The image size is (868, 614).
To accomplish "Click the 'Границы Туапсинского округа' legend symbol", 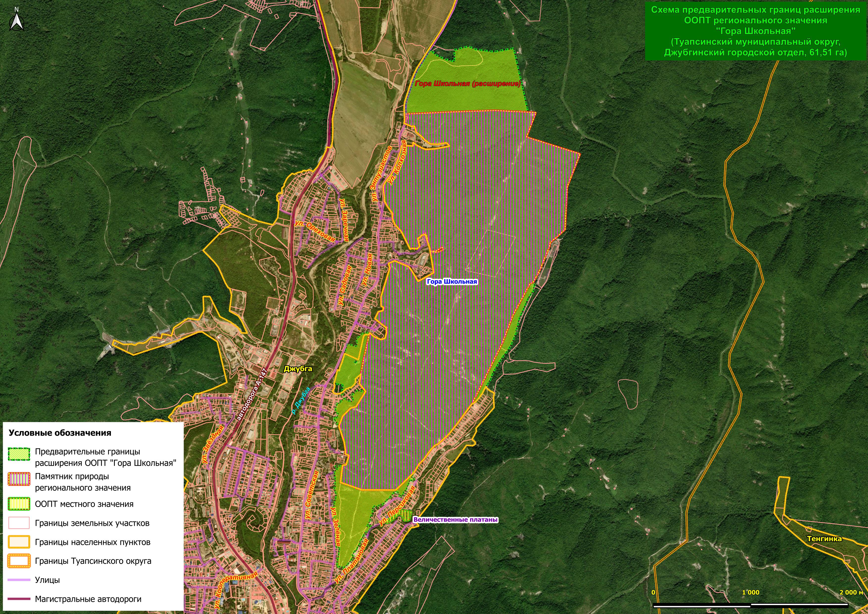I will pos(19,561).
